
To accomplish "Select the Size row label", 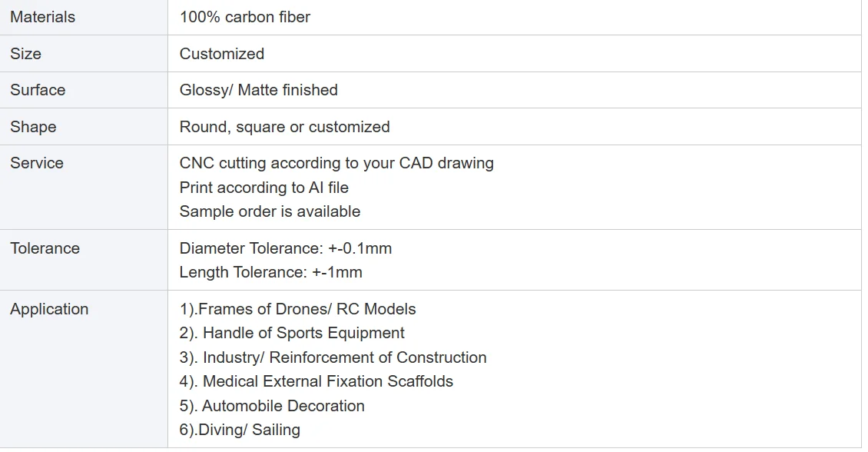I will pos(25,54).
